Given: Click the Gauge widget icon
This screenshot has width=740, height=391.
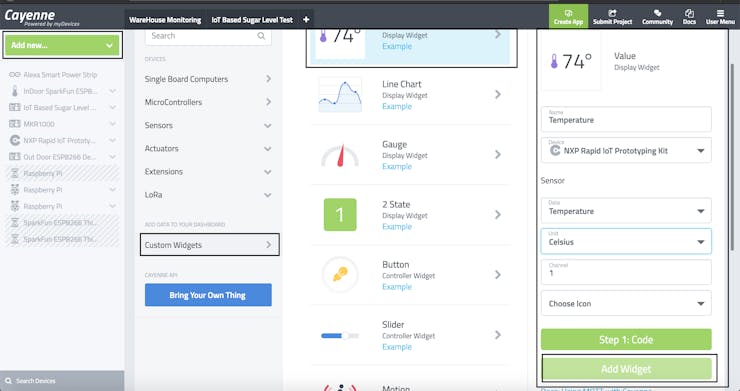Looking at the screenshot, I should pyautogui.click(x=340, y=155).
